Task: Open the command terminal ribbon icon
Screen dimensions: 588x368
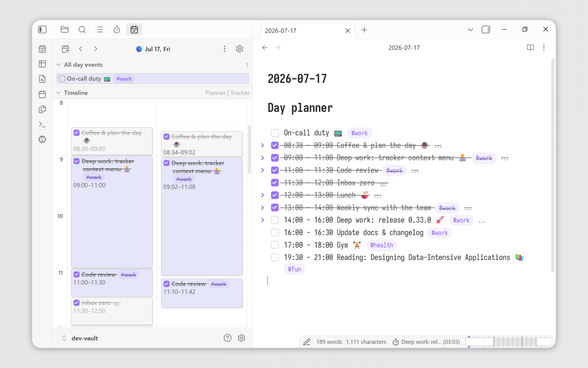Action: pyautogui.click(x=42, y=124)
